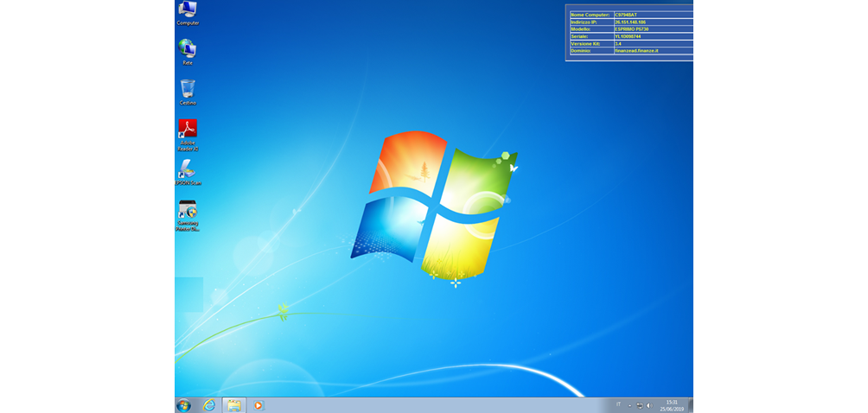
Task: Launch Internet Explorer from the taskbar
Action: tap(208, 405)
